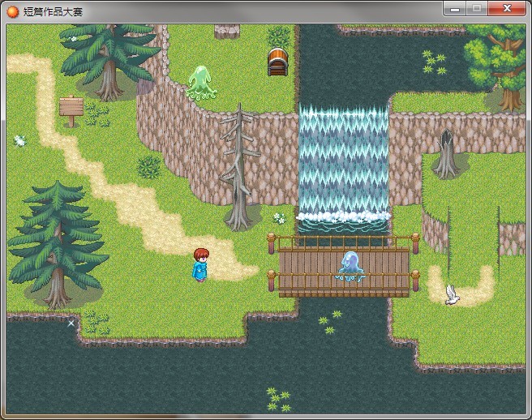Click the hollow tree stump
This screenshot has width=532, height=420.
pyautogui.click(x=447, y=154)
